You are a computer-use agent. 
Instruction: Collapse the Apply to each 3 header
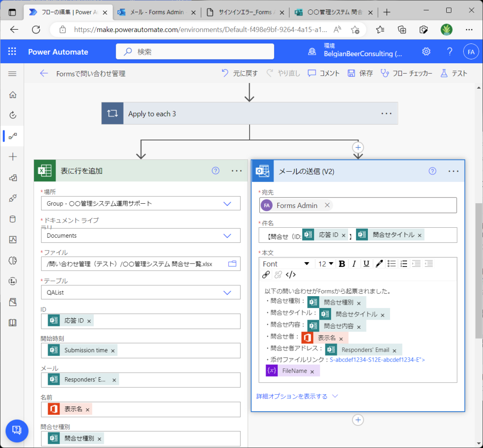[x=250, y=113]
